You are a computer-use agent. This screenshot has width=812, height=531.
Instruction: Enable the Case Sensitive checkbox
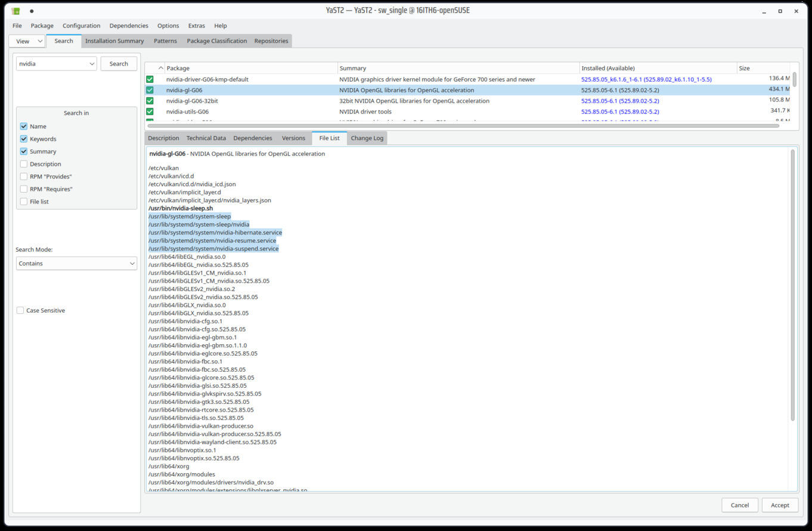click(20, 310)
